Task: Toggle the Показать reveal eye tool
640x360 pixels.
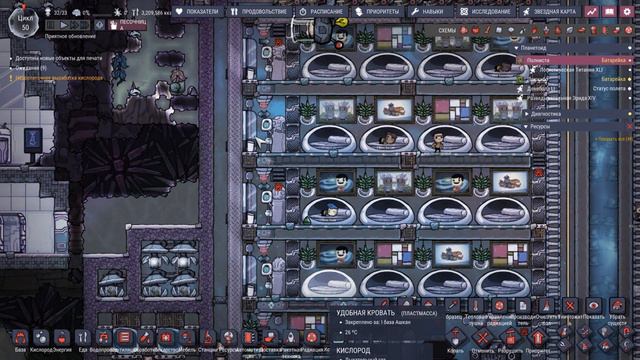Action: point(593,305)
